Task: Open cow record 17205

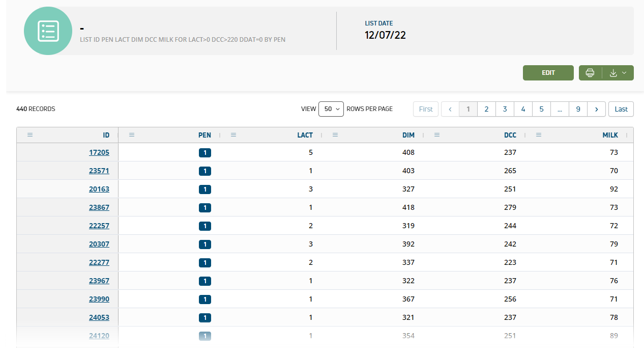Action: pyautogui.click(x=99, y=152)
